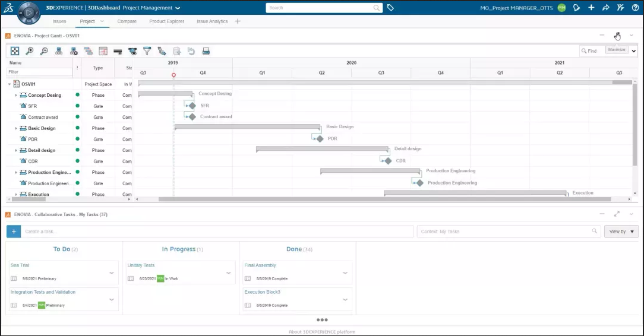Switch to the Issue Analytics tab

tap(212, 21)
